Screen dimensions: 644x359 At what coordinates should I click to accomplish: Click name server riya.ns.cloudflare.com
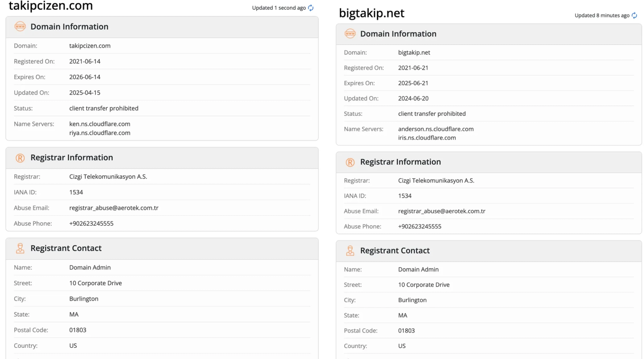tap(99, 133)
